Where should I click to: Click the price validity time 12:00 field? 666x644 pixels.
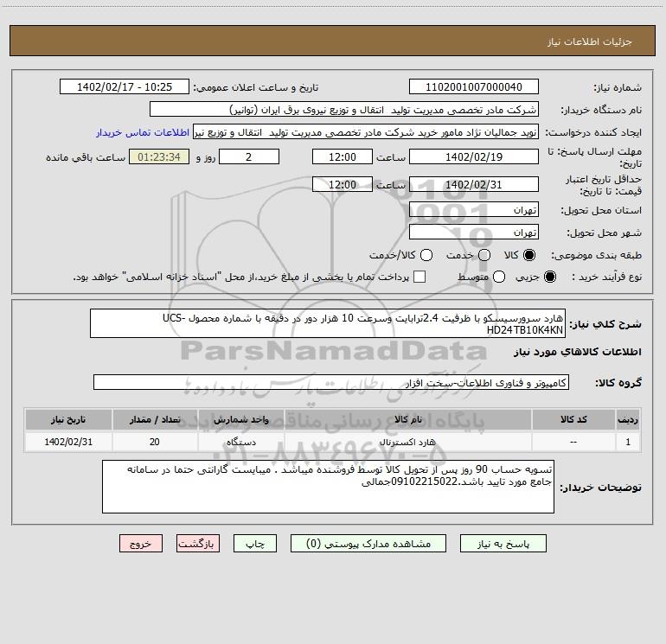[343, 184]
